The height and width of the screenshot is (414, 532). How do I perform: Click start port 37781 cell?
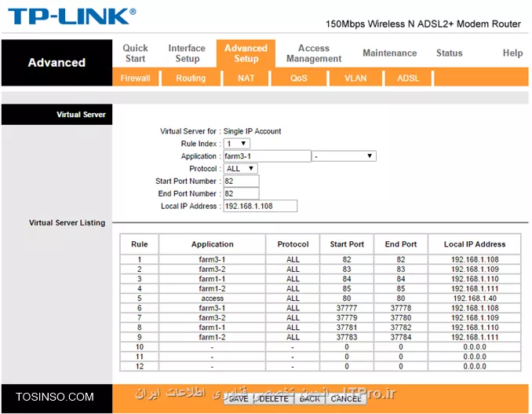(x=347, y=328)
